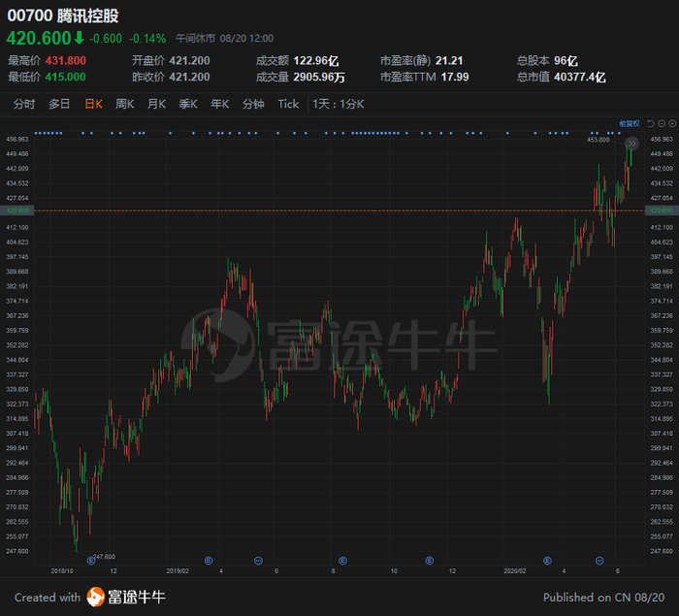The width and height of the screenshot is (679, 616).
Task: Click the 成交量 value 2905.96万
Action: click(319, 77)
